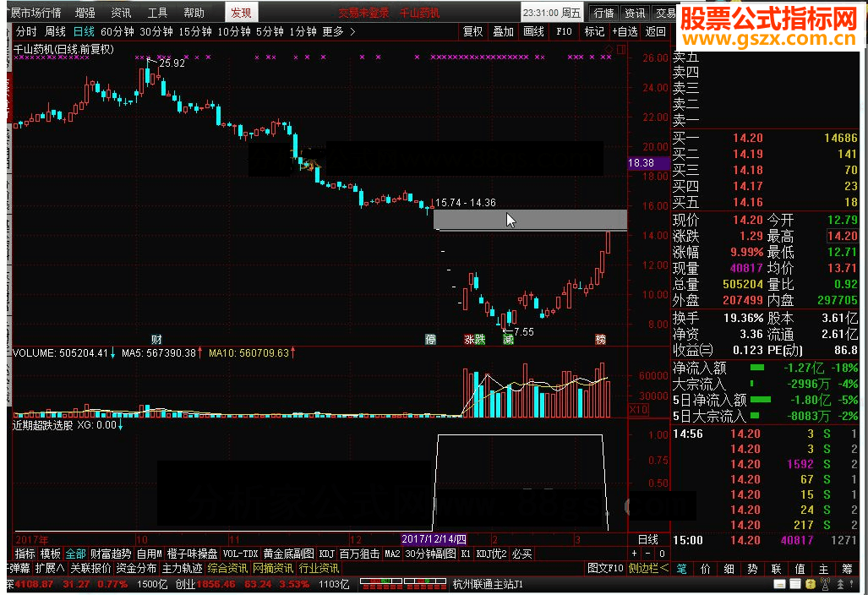Click the 榜 marker on chart
Viewport: 868px width, 595px height.
click(x=601, y=339)
